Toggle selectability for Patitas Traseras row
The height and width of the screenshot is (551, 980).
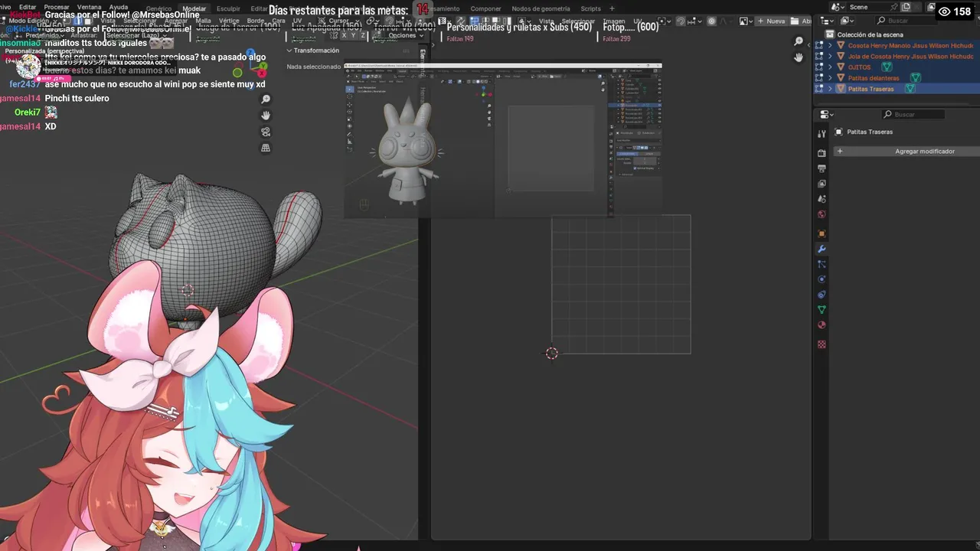[x=819, y=89]
